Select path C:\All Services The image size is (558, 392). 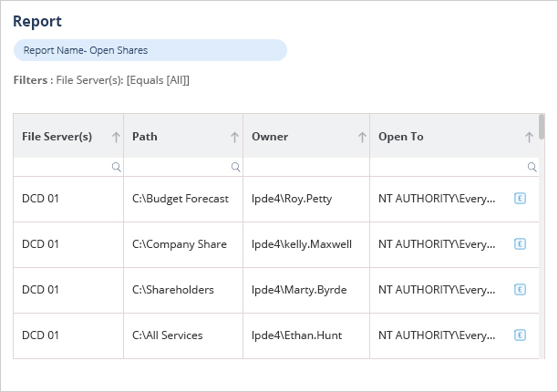tap(167, 335)
